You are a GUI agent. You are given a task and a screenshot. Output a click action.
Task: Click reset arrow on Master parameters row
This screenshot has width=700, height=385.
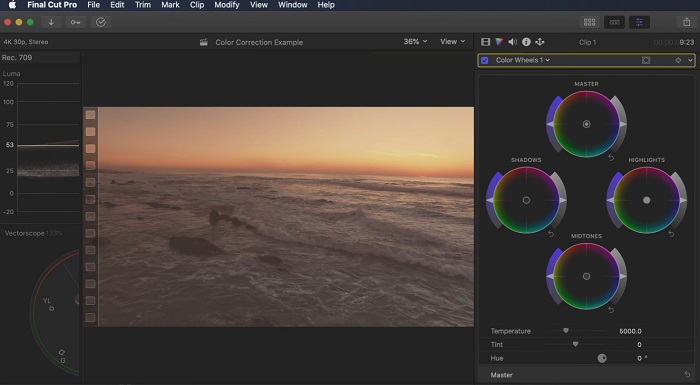(x=687, y=374)
